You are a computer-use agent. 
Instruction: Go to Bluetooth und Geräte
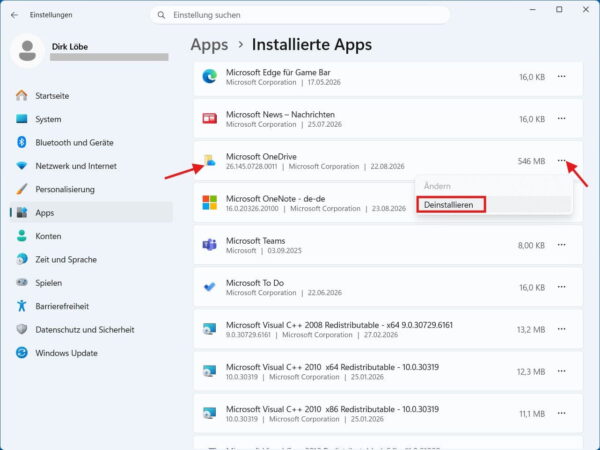pyautogui.click(x=74, y=142)
